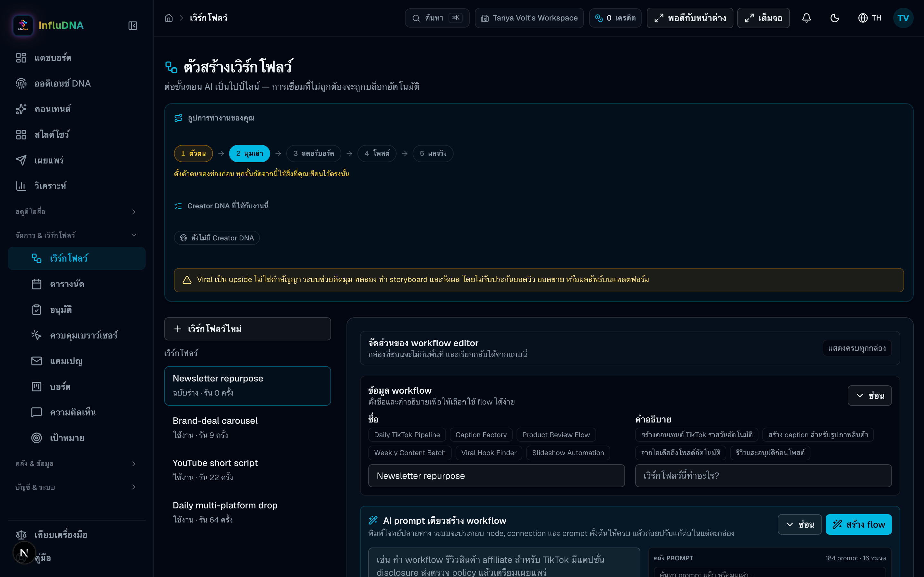
Task: Choose the Viral Hook Finder name chip
Action: 488,453
